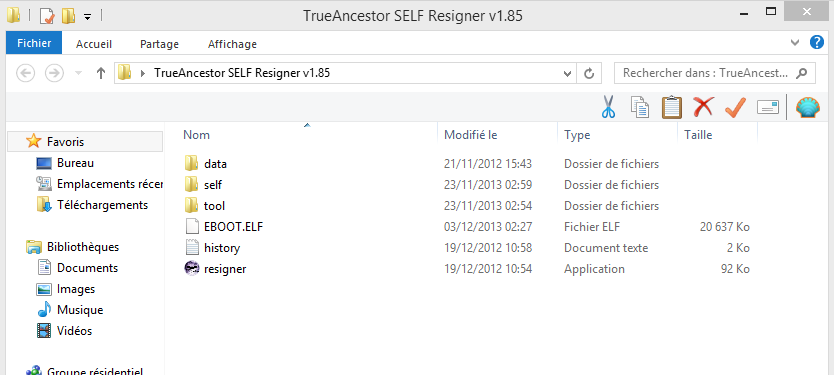Expand the ribbon with chevron arrow
Screen dimensions: 834x375
[x=795, y=43]
